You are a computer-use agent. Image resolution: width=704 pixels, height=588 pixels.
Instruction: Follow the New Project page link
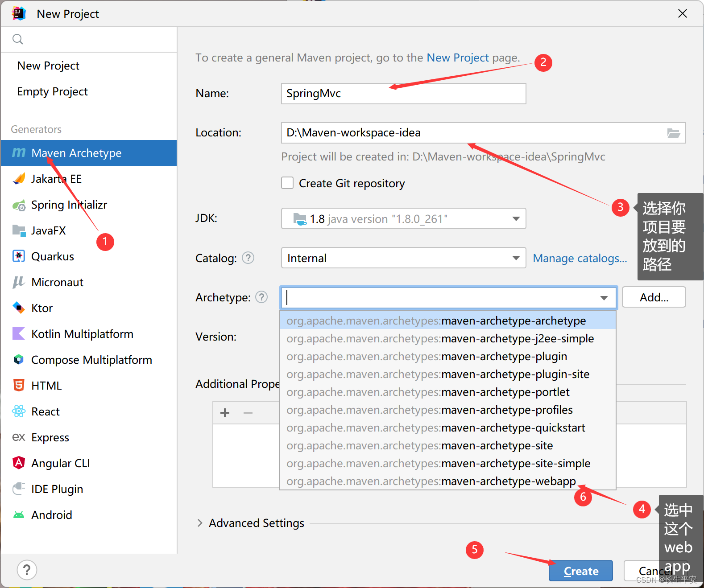tap(458, 58)
